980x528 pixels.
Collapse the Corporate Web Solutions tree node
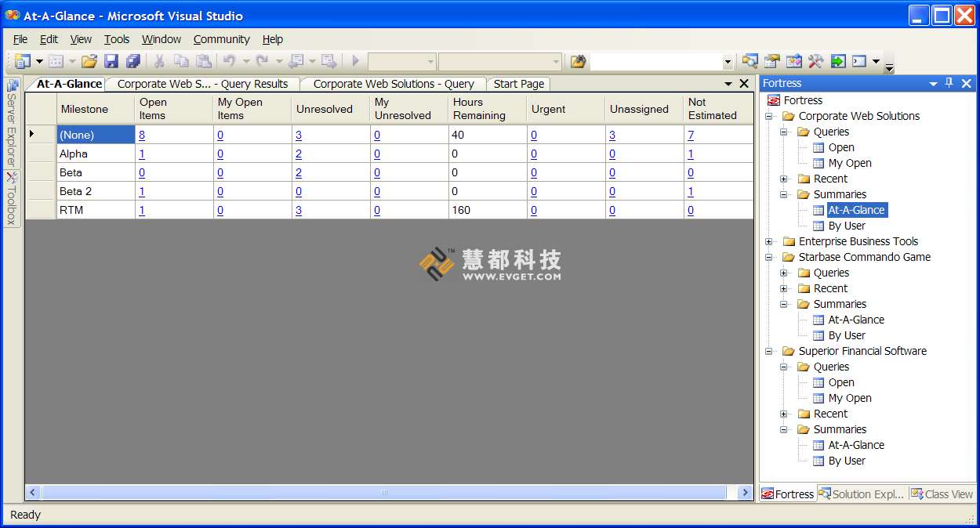click(x=769, y=116)
